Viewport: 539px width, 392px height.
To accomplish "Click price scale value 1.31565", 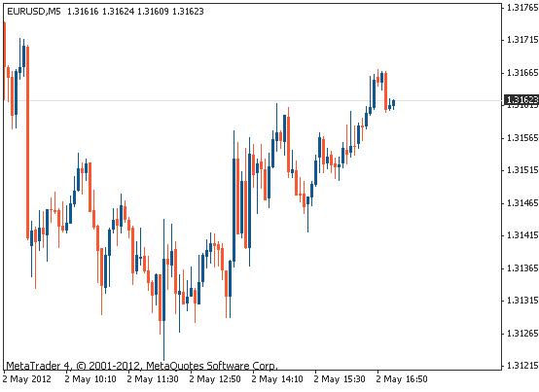I will (522, 138).
